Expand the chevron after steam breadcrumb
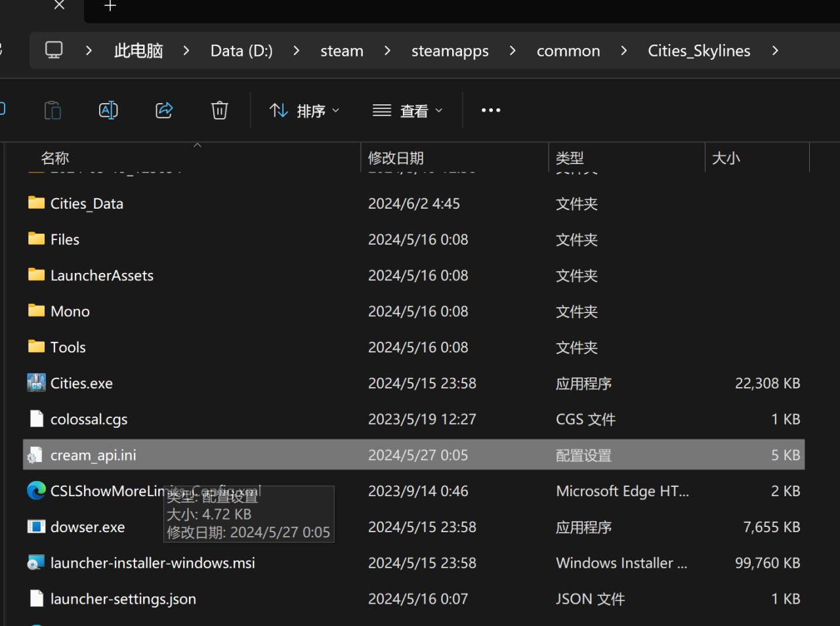The image size is (840, 626). [x=387, y=51]
